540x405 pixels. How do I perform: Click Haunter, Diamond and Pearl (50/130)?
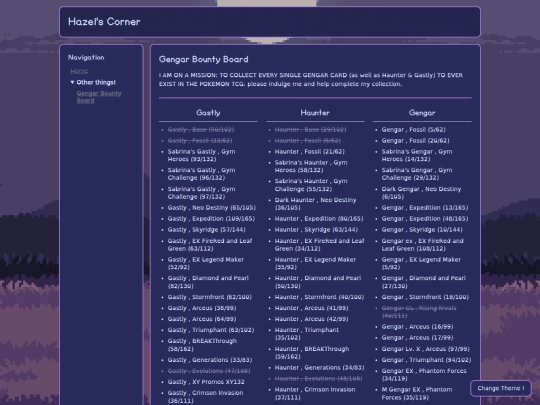pos(318,282)
